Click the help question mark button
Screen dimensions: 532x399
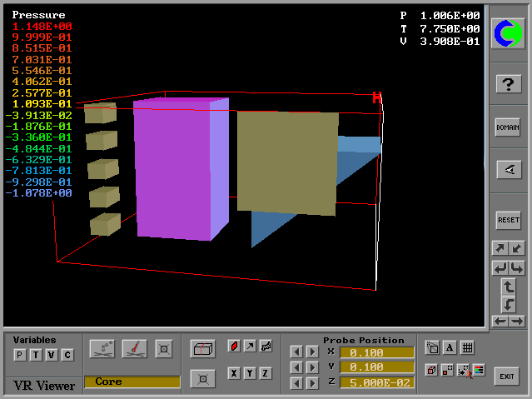[x=508, y=83]
